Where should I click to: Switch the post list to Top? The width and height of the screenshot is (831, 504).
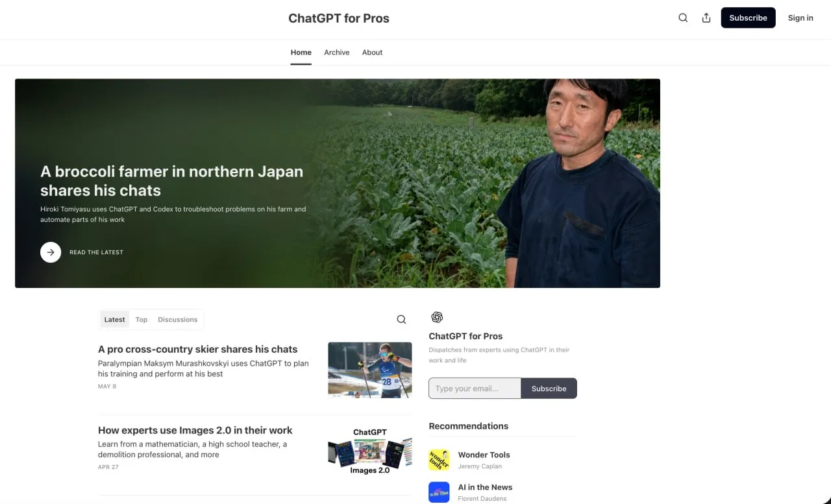(142, 319)
